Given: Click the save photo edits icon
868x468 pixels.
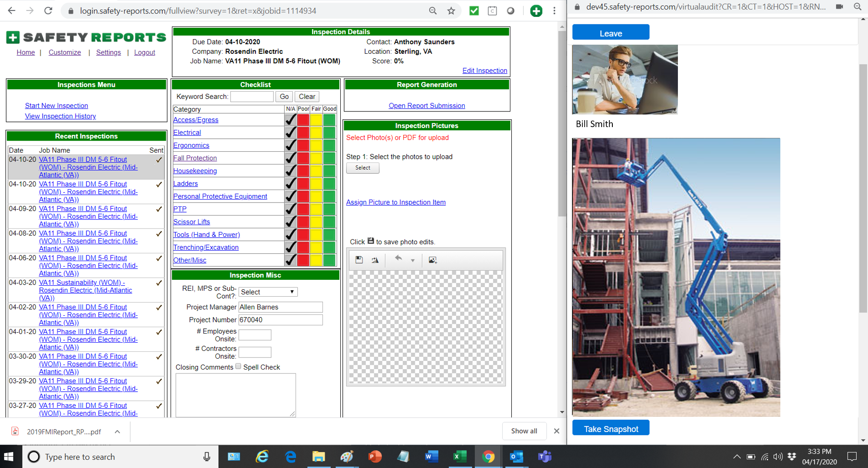Looking at the screenshot, I should click(359, 260).
